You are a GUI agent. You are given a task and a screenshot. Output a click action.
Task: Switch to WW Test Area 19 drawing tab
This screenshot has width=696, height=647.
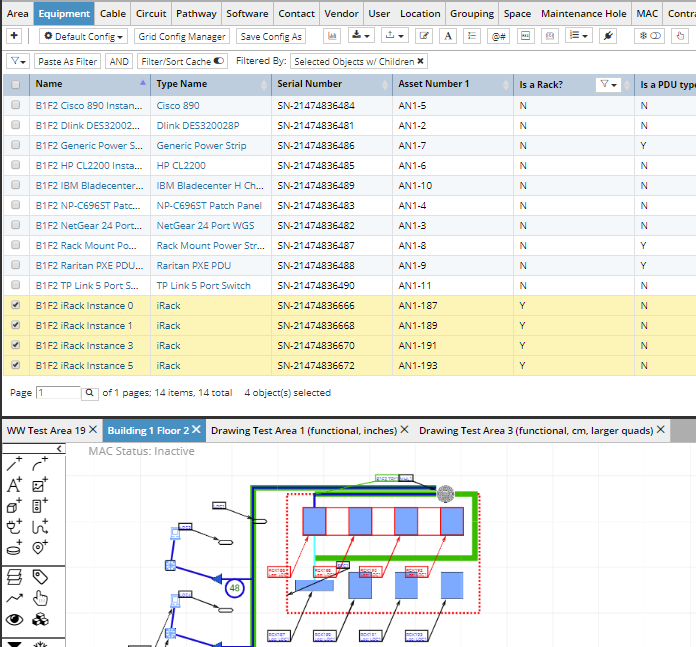46,430
